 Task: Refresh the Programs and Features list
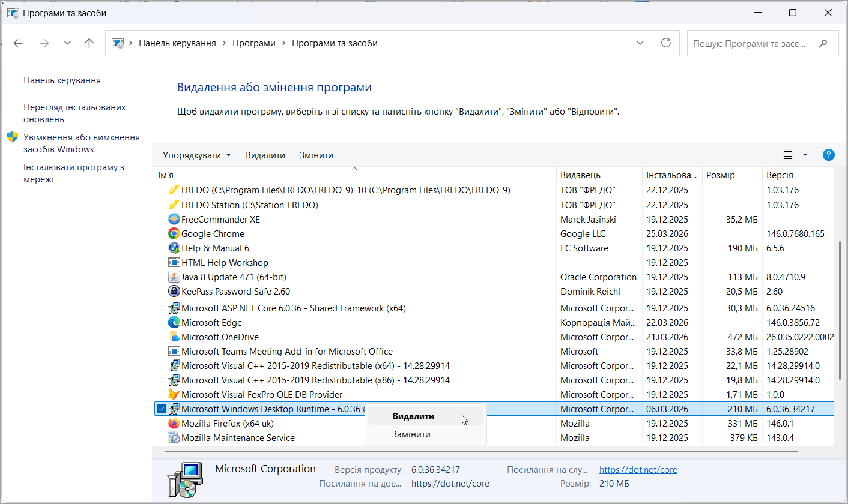[x=665, y=43]
